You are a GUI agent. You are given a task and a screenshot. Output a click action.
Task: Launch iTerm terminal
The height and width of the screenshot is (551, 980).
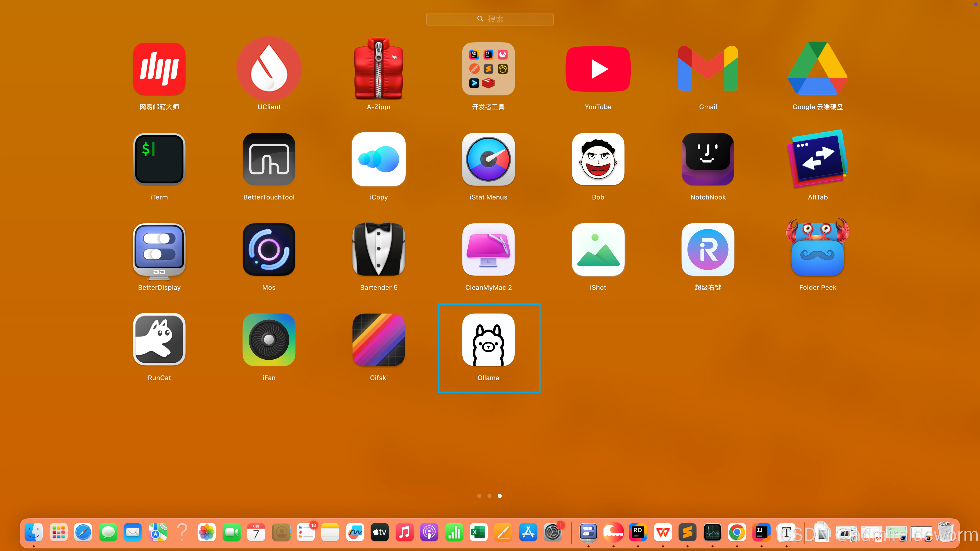tap(159, 159)
